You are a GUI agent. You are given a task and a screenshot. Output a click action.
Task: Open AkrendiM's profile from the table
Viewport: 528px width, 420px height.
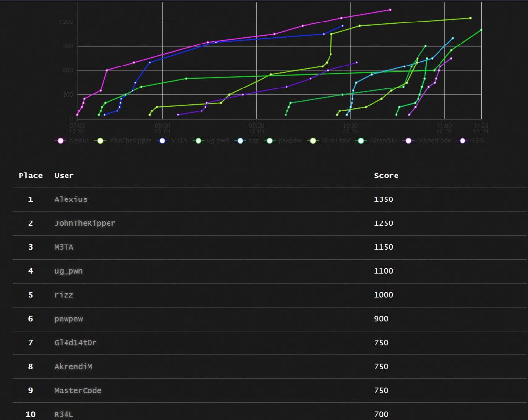pos(73,367)
